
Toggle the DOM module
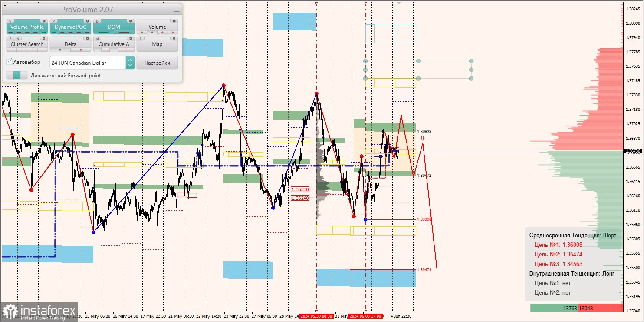(114, 27)
